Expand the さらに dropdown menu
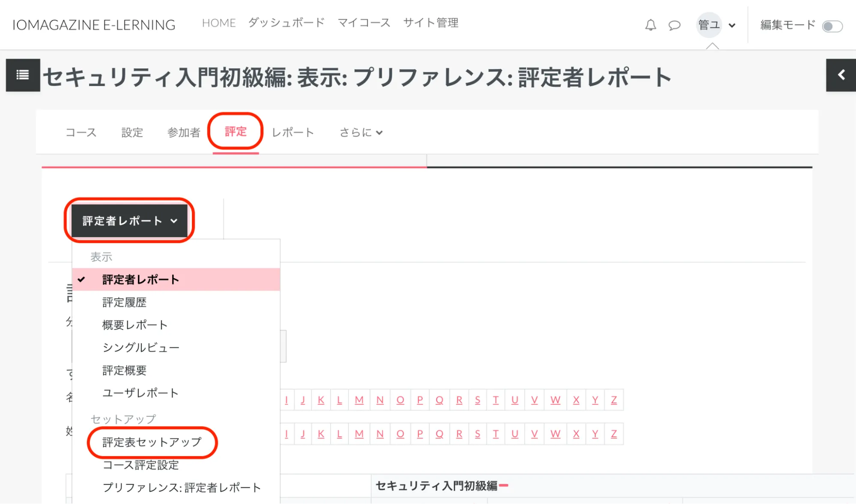 coord(361,133)
